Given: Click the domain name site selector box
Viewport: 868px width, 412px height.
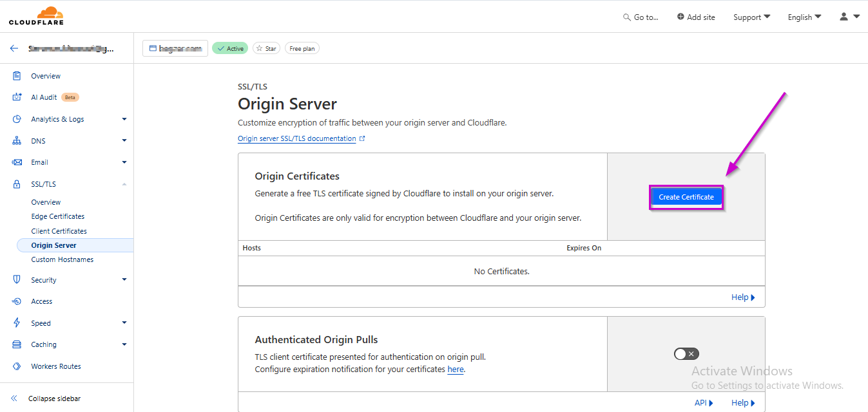Looking at the screenshot, I should pos(175,48).
